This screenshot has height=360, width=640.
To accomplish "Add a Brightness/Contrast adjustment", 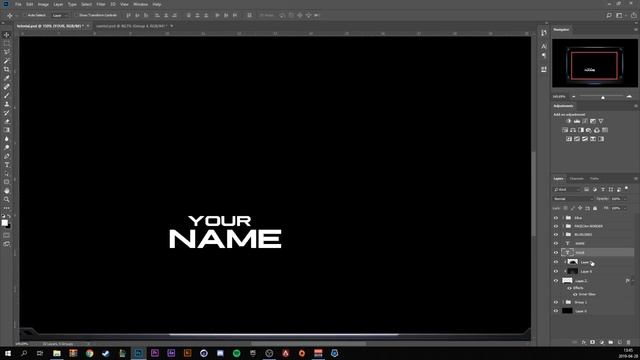I will [x=569, y=121].
